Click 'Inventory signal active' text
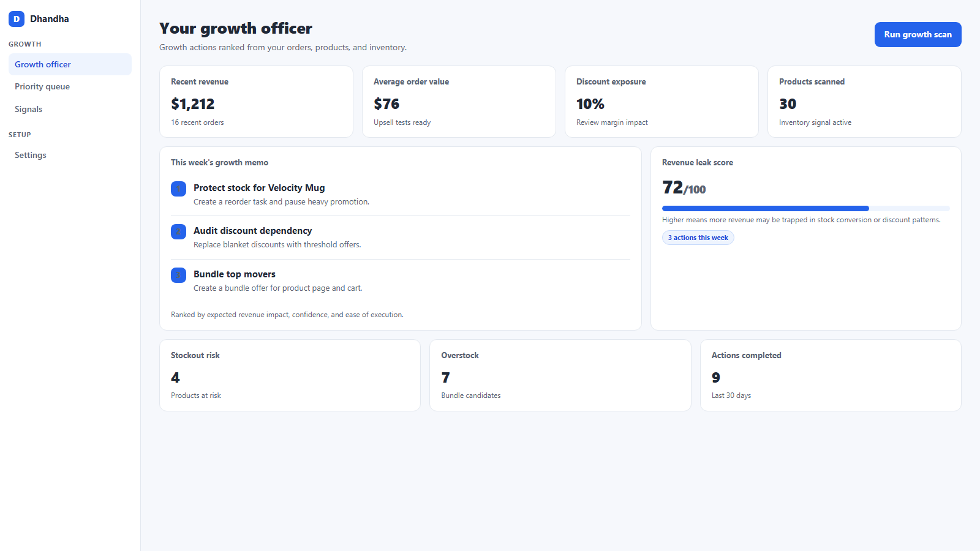The image size is (980, 551). pyautogui.click(x=815, y=122)
